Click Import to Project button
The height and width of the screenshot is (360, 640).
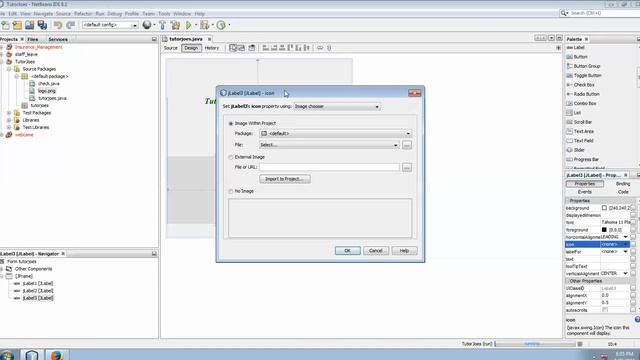click(x=285, y=179)
